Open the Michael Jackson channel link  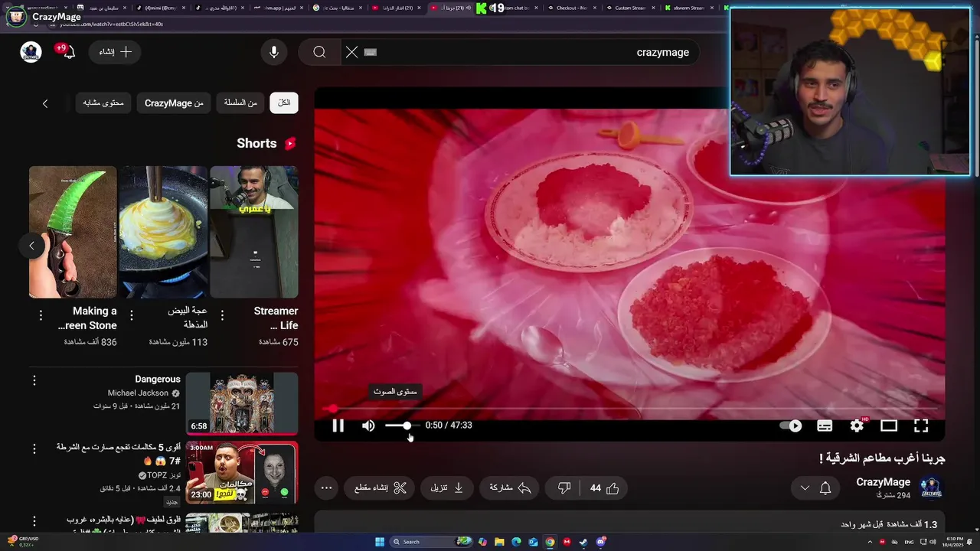tap(138, 393)
